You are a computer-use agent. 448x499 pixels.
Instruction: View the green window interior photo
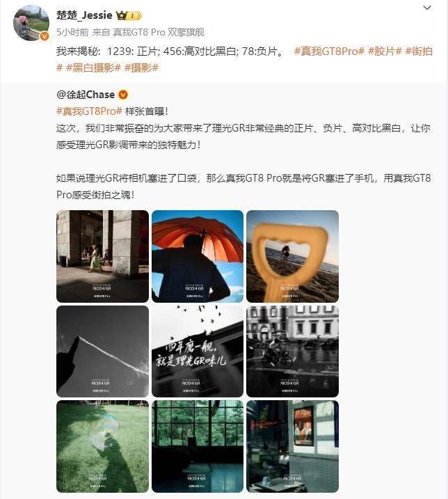point(198,447)
